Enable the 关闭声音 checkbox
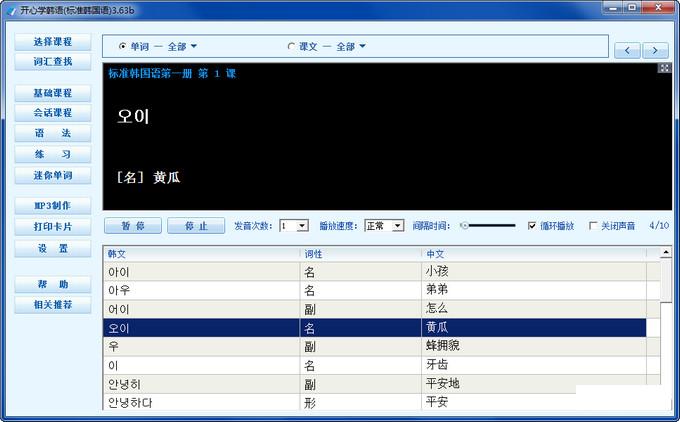This screenshot has height=422, width=680. tap(593, 226)
